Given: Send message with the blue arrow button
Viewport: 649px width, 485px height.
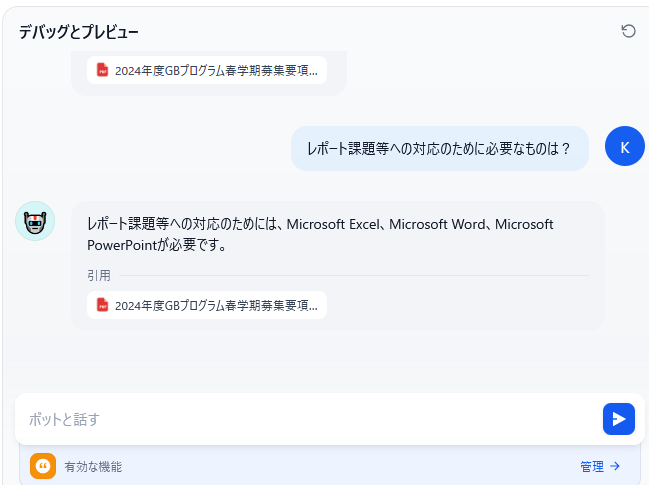Looking at the screenshot, I should pos(619,419).
